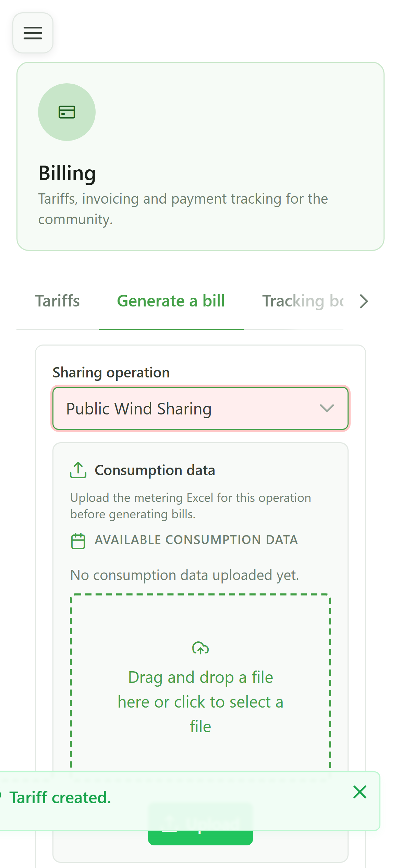The height and width of the screenshot is (868, 401).
Task: Click the Consumption data section title
Action: click(155, 470)
